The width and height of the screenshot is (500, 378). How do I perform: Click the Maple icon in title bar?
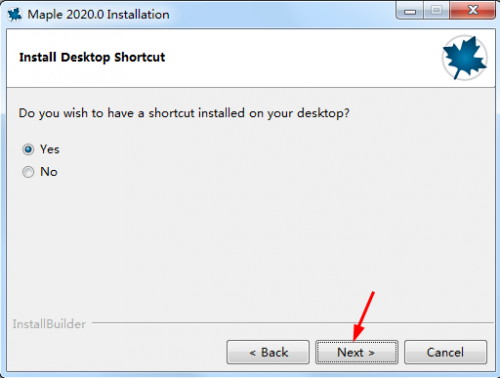point(15,14)
